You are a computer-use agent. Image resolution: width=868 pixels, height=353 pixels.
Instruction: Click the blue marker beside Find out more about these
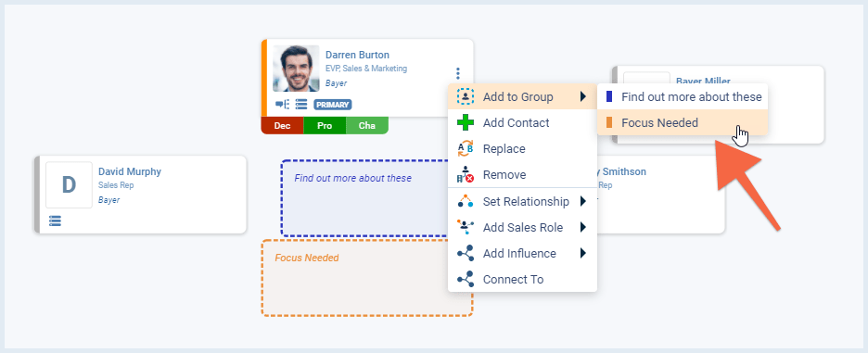[609, 97]
